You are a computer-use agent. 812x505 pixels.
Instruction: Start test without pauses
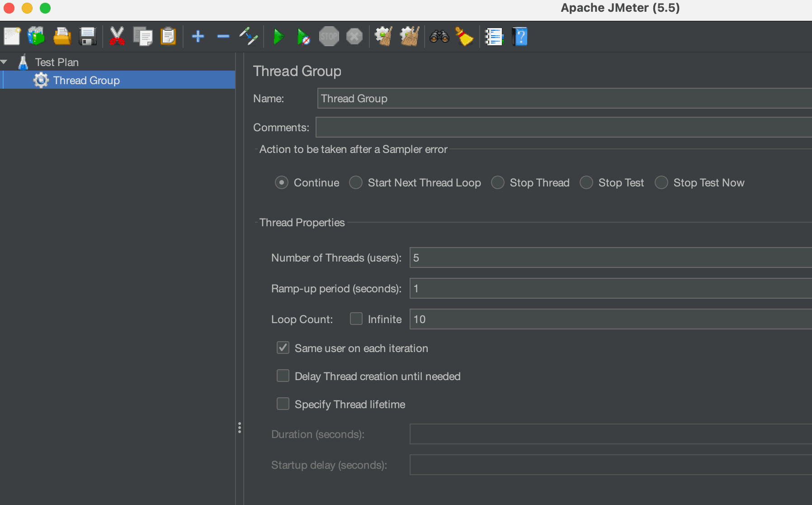303,36
